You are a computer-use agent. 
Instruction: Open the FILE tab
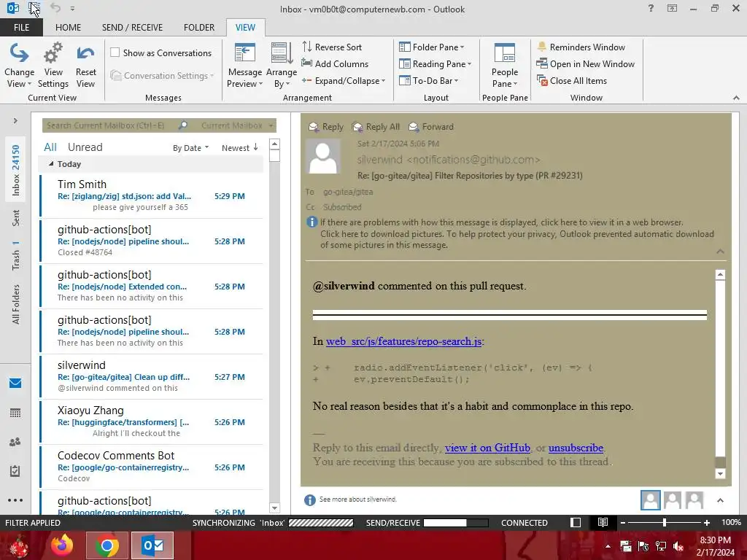point(21,27)
